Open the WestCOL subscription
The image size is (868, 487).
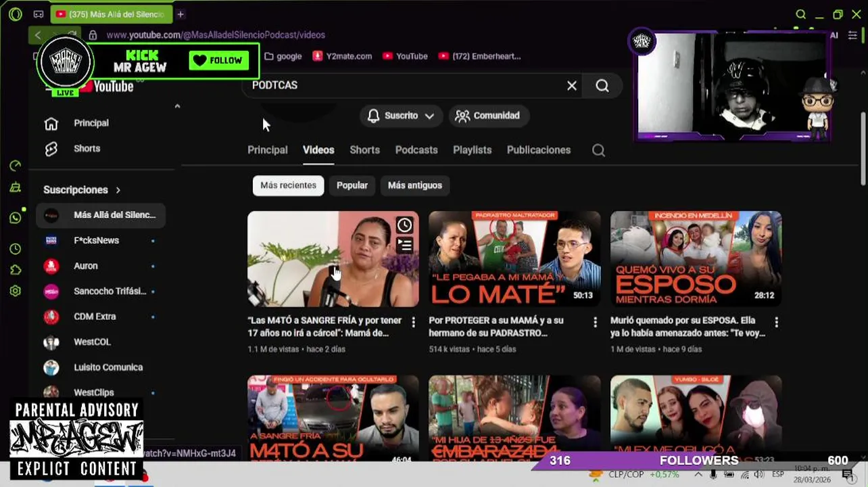click(101, 342)
